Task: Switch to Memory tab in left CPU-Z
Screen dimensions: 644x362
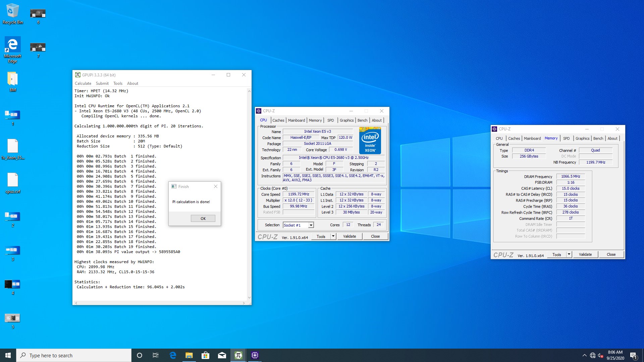Action: tap(315, 120)
